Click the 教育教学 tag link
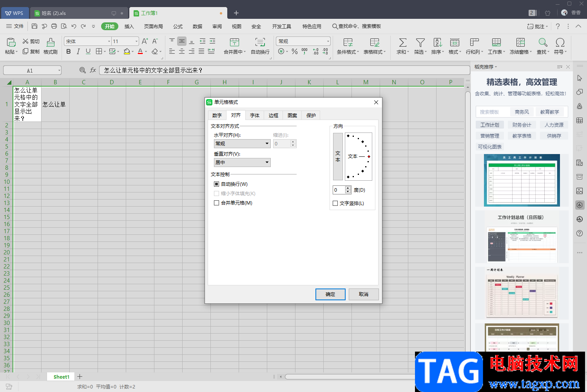This screenshot has height=392, width=587. [549, 112]
